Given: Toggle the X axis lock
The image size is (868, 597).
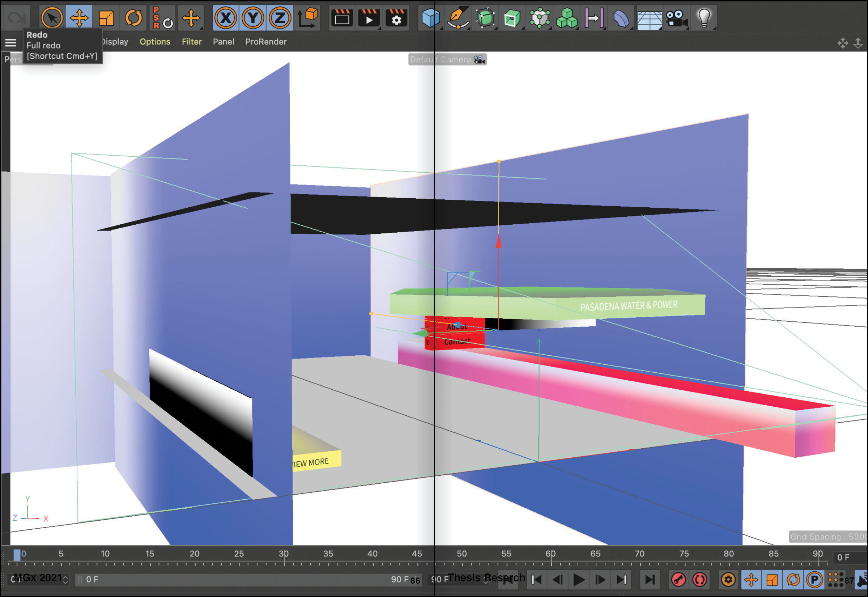Looking at the screenshot, I should point(225,18).
